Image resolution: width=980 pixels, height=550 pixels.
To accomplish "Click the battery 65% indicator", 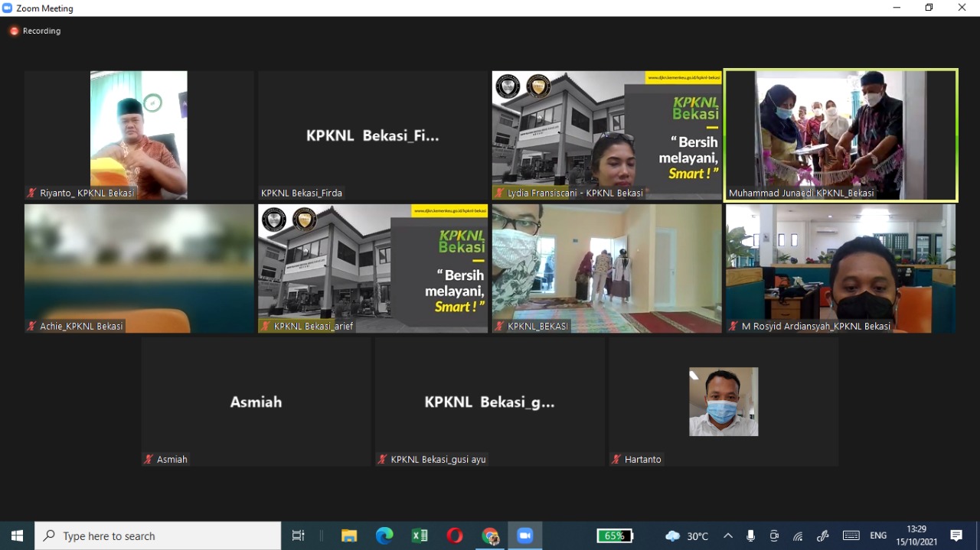I will click(x=615, y=536).
